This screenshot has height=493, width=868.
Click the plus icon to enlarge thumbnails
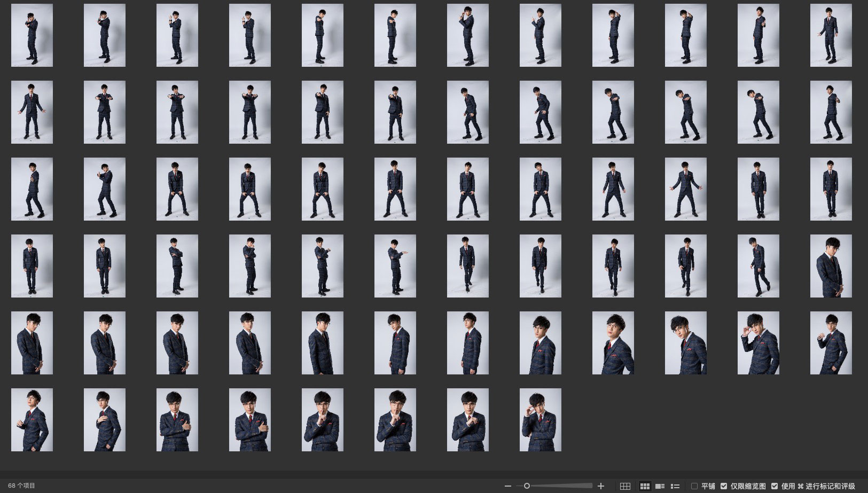[x=601, y=486]
